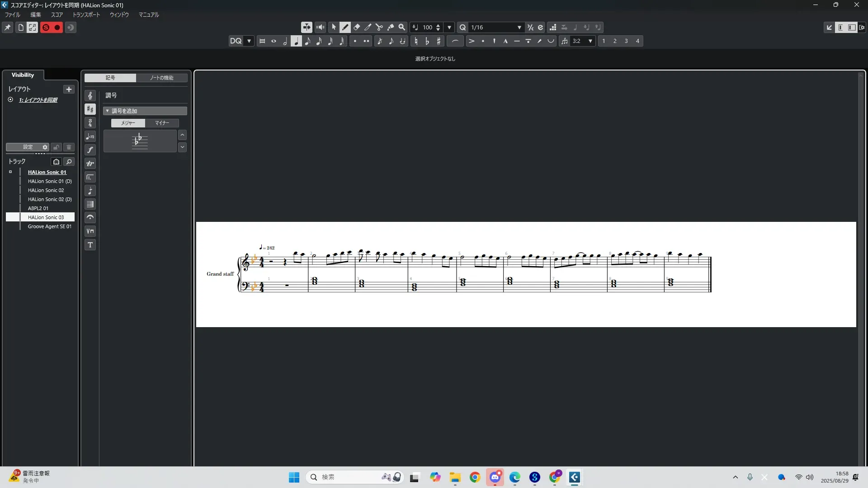Open the key signatures symbol category

pos(90,109)
